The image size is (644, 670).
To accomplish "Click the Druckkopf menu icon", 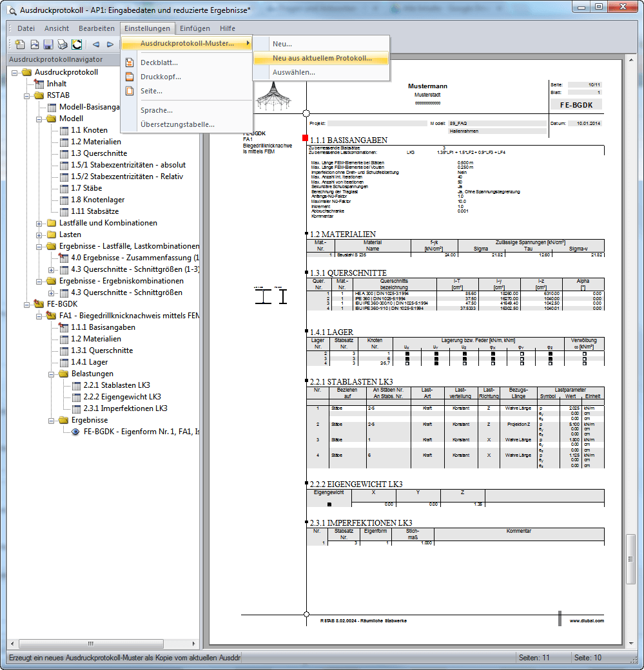I will click(130, 77).
